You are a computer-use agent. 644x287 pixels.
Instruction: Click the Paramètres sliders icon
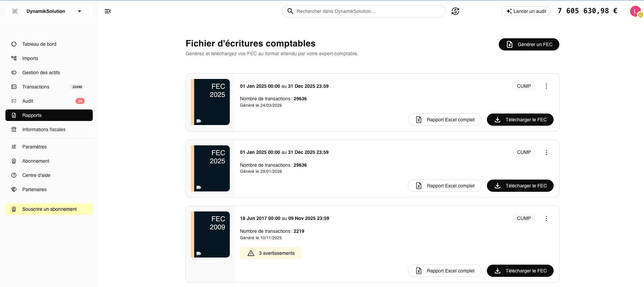(14, 147)
